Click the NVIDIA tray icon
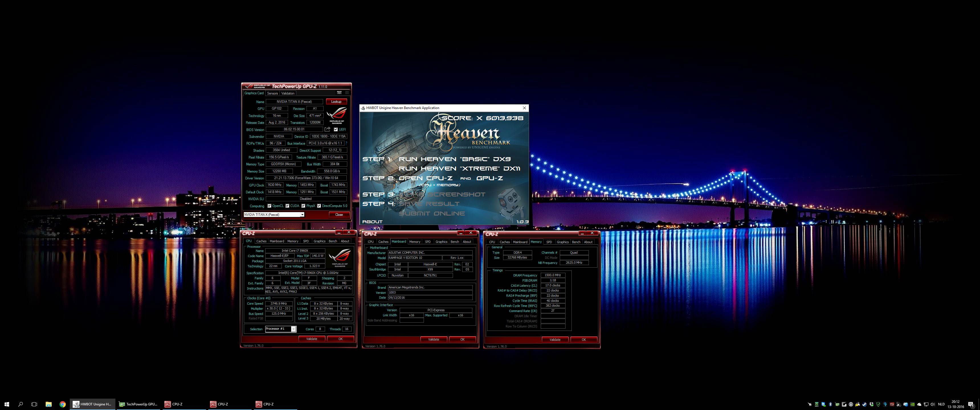The height and width of the screenshot is (410, 980). 912,404
